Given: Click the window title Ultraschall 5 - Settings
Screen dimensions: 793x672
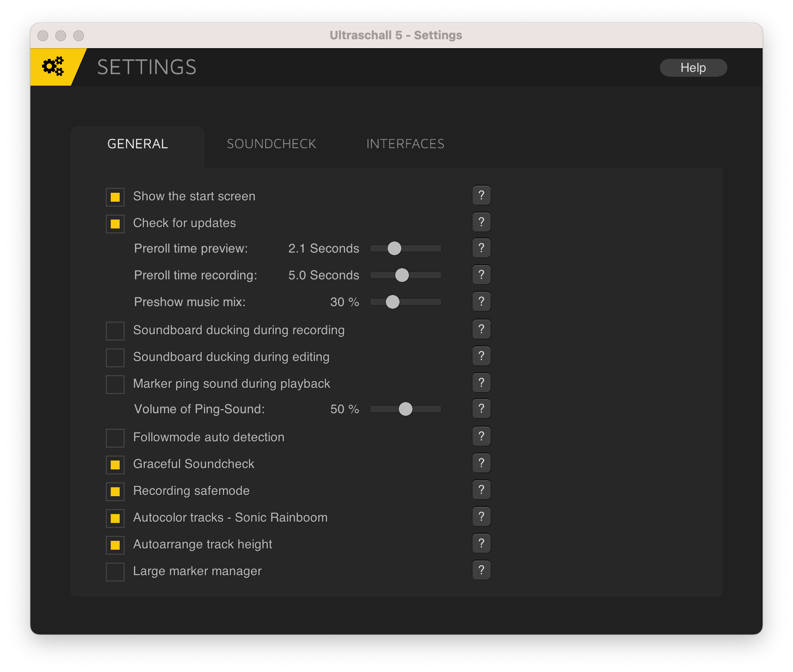Looking at the screenshot, I should (x=396, y=35).
